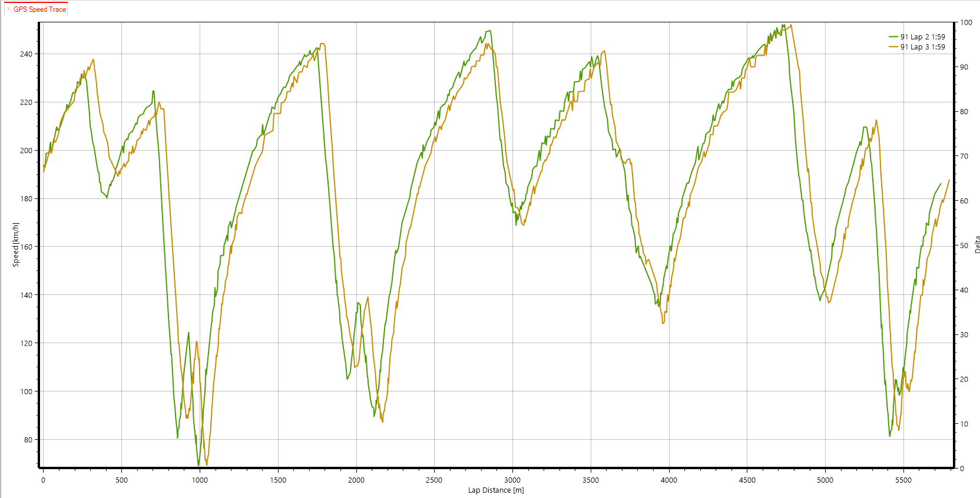The image size is (980, 498).
Task: Click the 2500 tick on the distance axis
Action: click(x=434, y=480)
